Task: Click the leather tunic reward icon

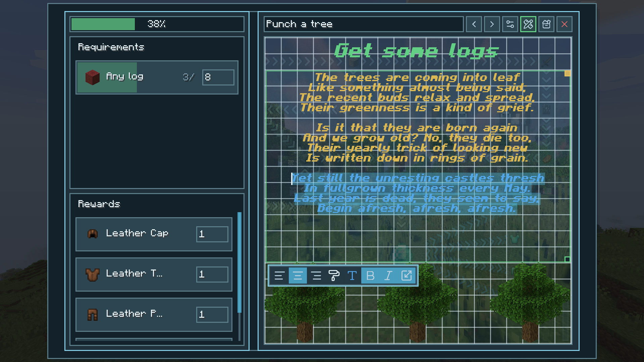Action: 93,275
